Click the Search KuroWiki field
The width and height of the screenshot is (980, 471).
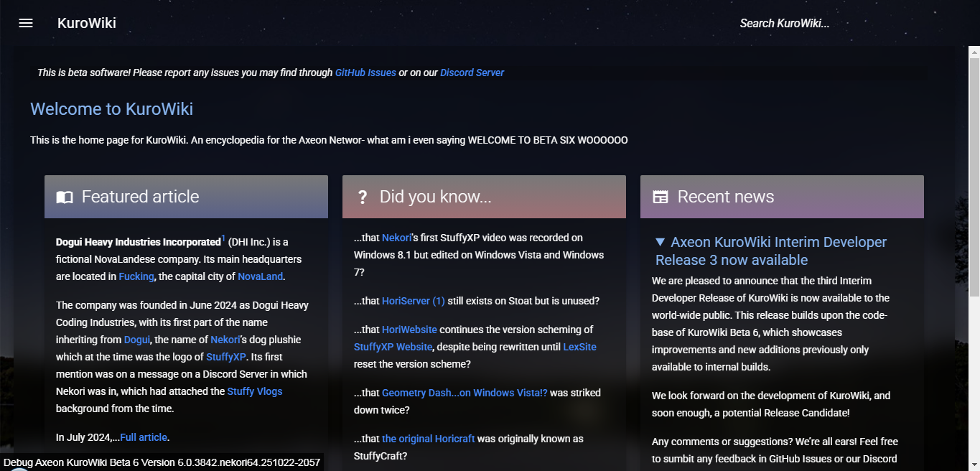tap(784, 23)
